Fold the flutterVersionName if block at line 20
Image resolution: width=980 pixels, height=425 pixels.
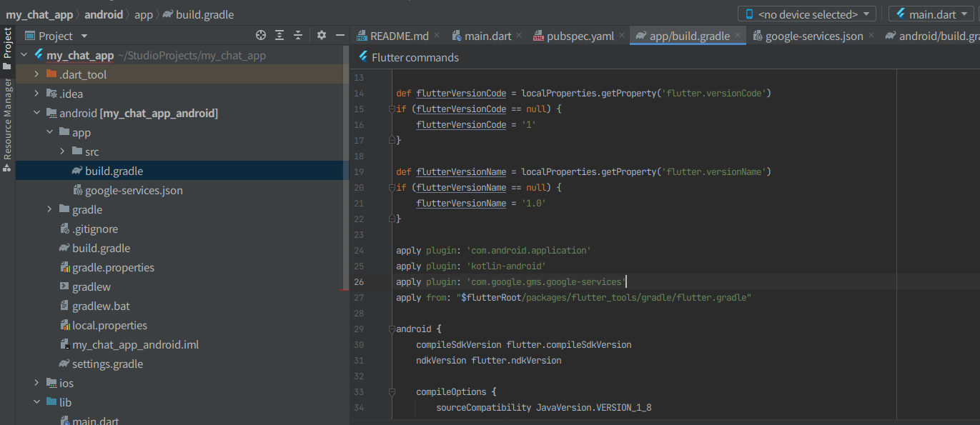(x=392, y=188)
